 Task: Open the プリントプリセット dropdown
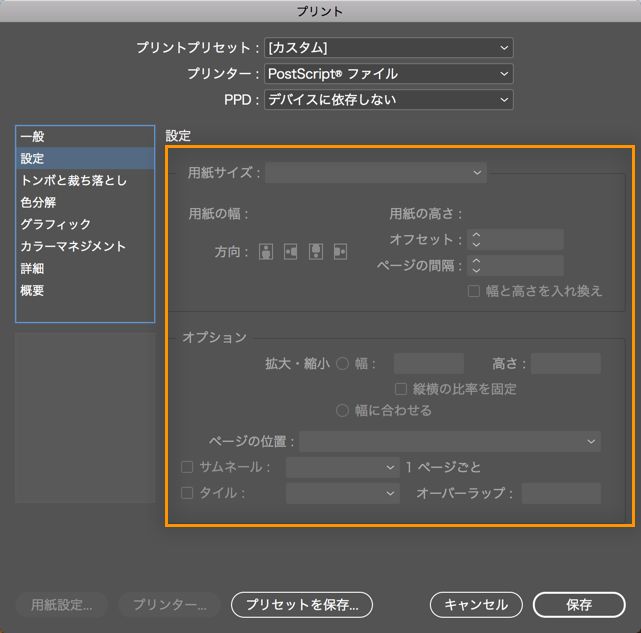388,48
